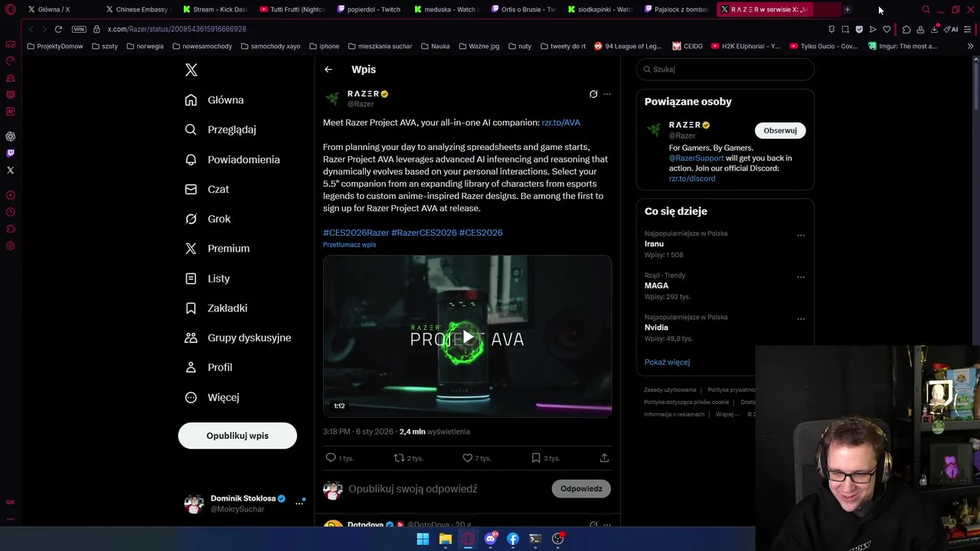The width and height of the screenshot is (980, 551).
Task: Open Więcej more menu
Action: (212, 397)
